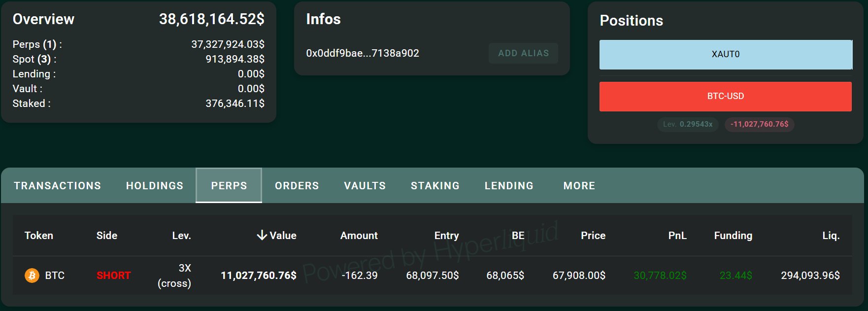Open the LENDING tab
This screenshot has width=868, height=311.
(509, 186)
